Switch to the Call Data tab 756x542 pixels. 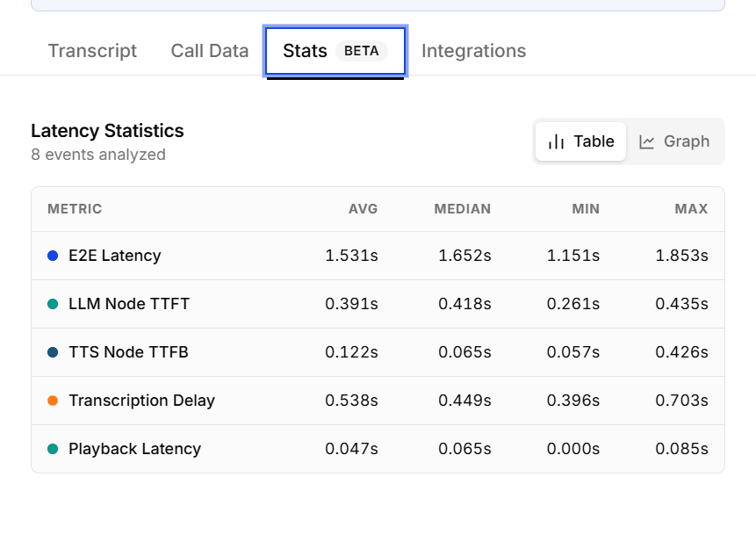click(210, 51)
